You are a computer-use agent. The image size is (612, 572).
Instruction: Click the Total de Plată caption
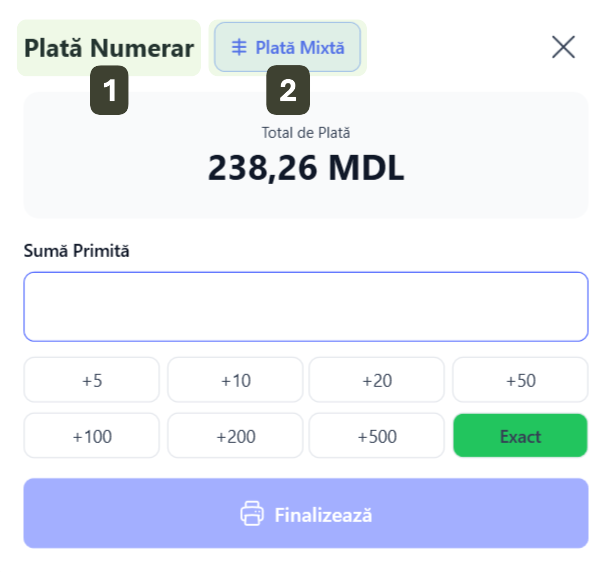tap(306, 132)
